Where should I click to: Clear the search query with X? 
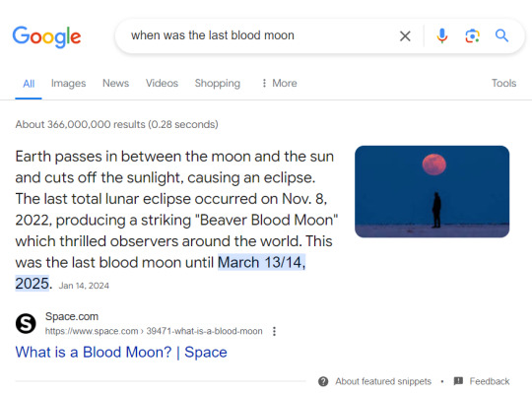coord(405,35)
